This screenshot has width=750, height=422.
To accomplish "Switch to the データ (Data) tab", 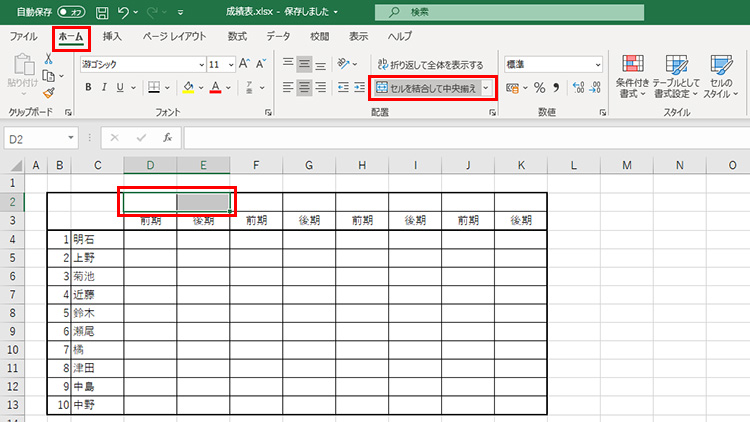I will tap(278, 36).
